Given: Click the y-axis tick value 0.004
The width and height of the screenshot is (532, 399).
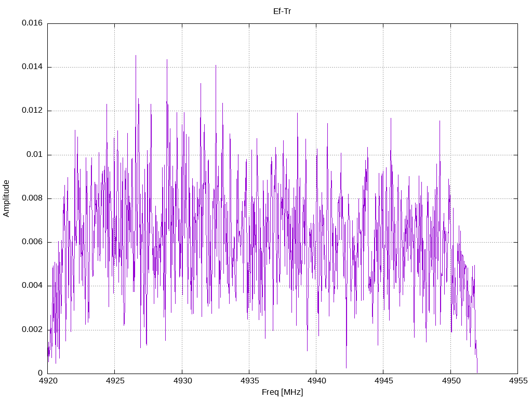Looking at the screenshot, I should pyautogui.click(x=32, y=286).
